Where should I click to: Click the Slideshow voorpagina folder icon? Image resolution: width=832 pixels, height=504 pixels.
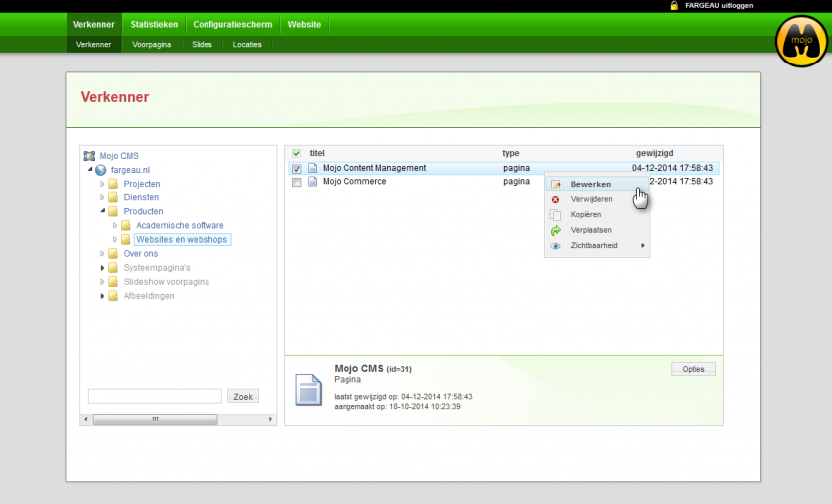113,282
